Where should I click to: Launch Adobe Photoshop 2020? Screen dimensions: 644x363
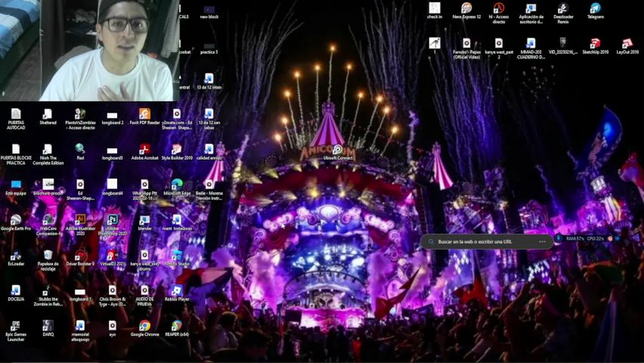tap(112, 225)
